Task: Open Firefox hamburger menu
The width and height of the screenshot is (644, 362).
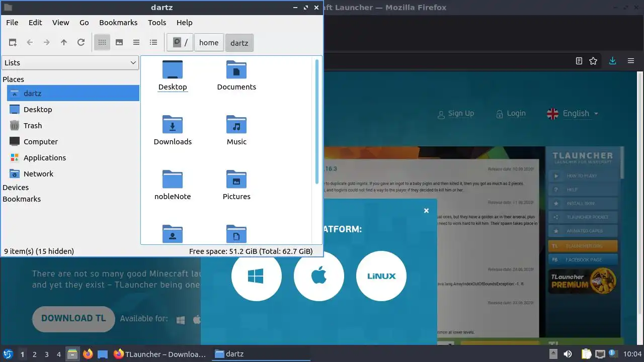Action: click(x=630, y=61)
